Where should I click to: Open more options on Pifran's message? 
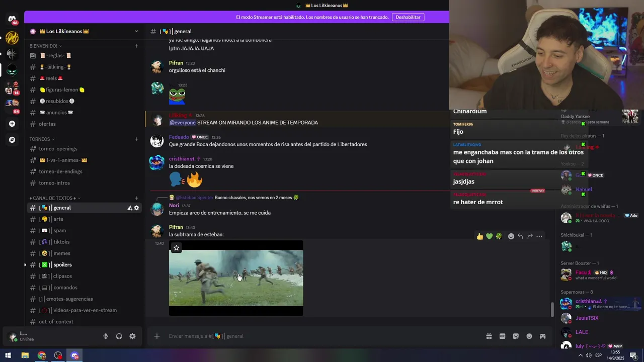coord(539,236)
